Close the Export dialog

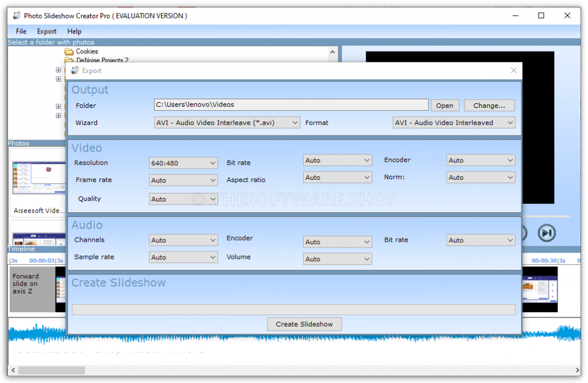tap(514, 71)
